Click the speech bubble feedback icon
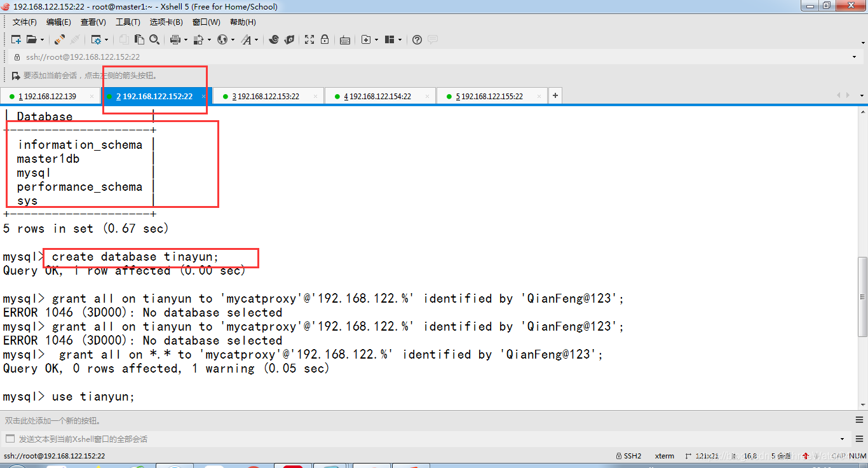 tap(432, 39)
